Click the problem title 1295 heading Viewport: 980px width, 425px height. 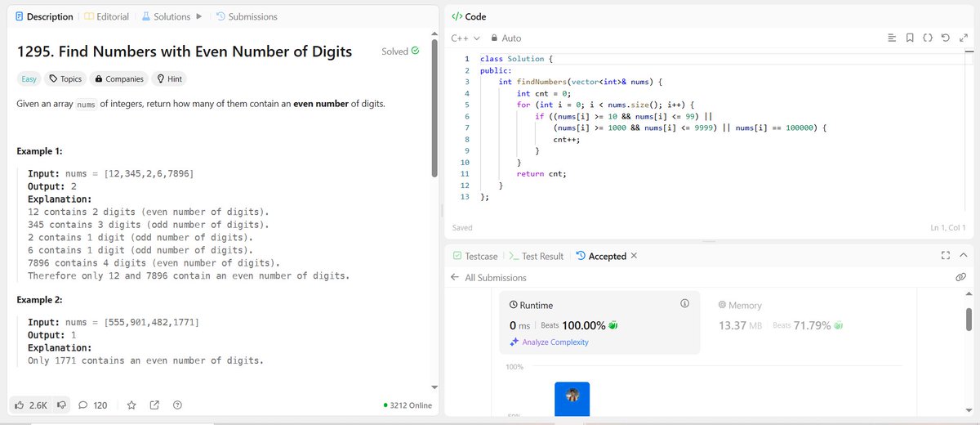(x=185, y=51)
